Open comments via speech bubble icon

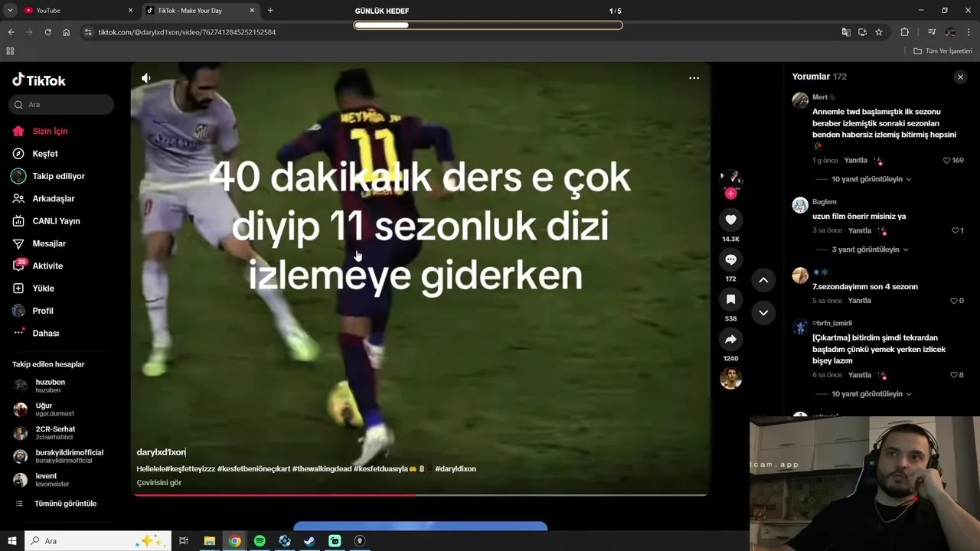pyautogui.click(x=730, y=259)
